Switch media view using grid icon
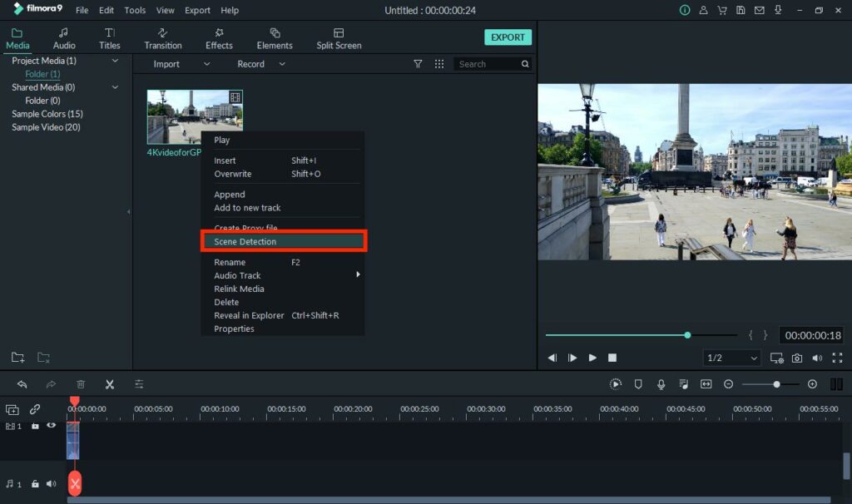Viewport: 852px width, 504px height. 439,64
